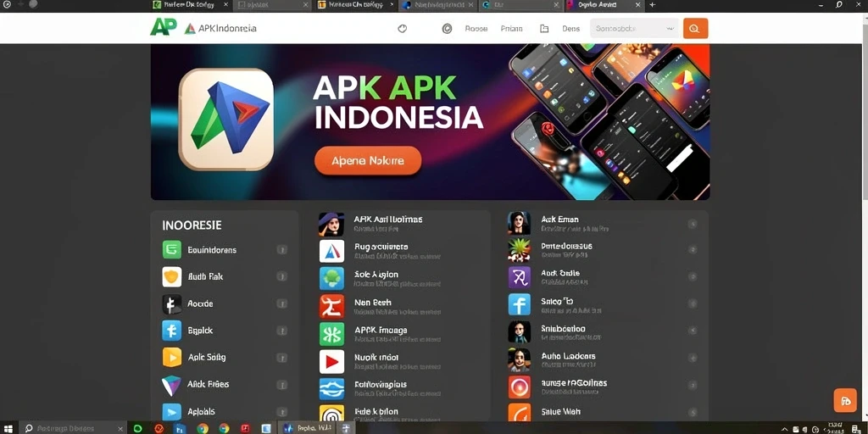Screen dimensions: 868x434
Task: Show hidden system tray icons chevron
Action: point(784,428)
